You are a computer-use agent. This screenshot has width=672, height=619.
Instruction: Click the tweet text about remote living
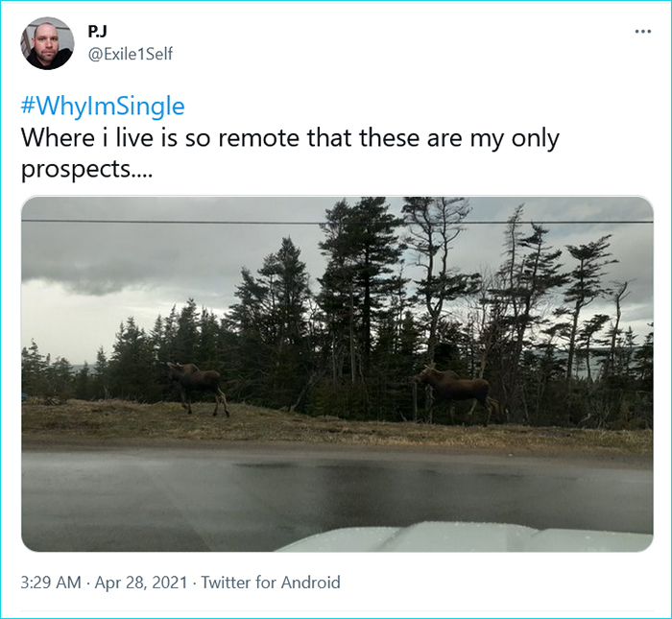[288, 139]
